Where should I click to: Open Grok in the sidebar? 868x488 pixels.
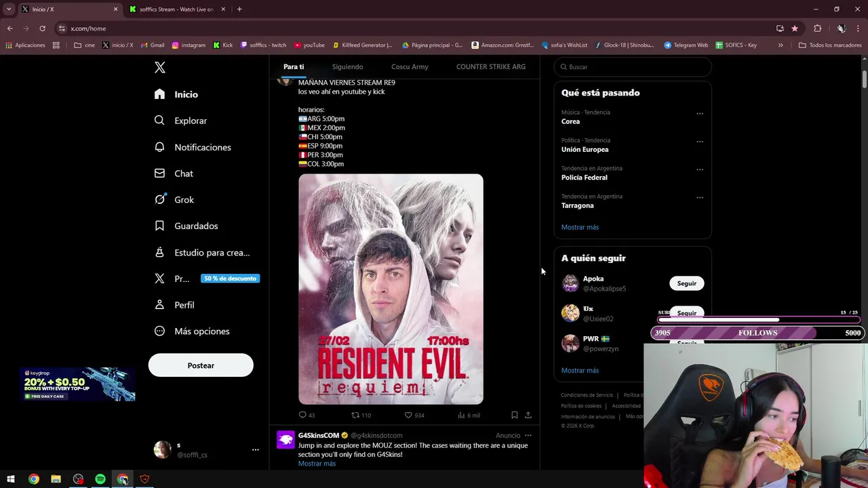[174, 200]
